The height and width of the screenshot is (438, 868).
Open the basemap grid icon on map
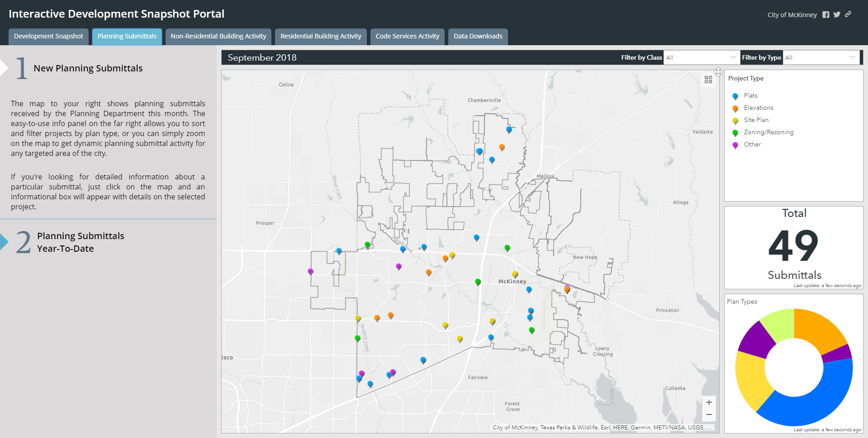pos(708,80)
